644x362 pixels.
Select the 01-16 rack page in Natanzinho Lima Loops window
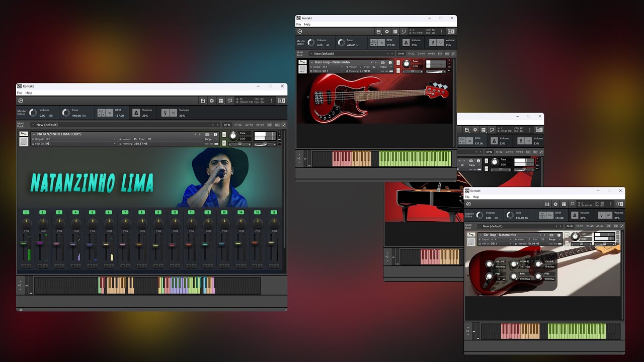tap(227, 125)
